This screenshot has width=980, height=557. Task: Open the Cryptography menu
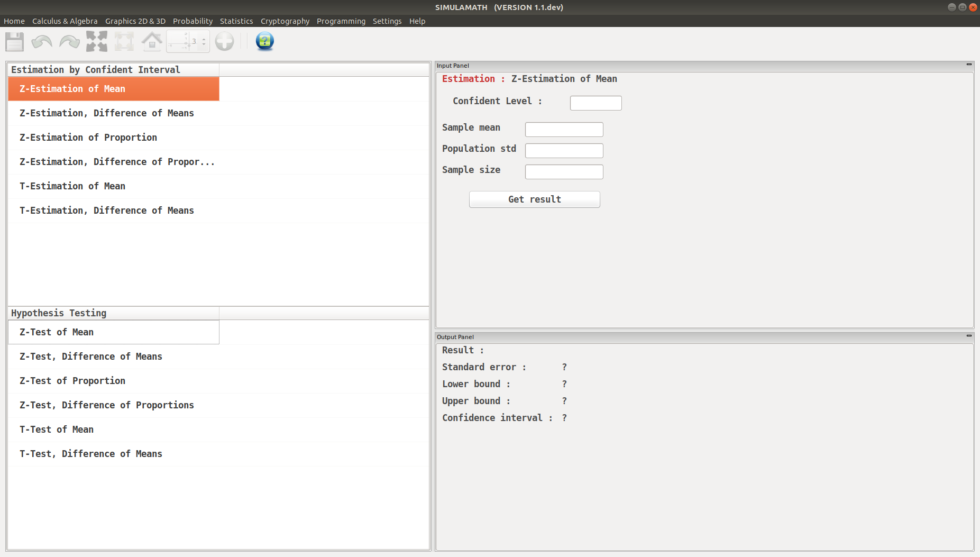(285, 21)
